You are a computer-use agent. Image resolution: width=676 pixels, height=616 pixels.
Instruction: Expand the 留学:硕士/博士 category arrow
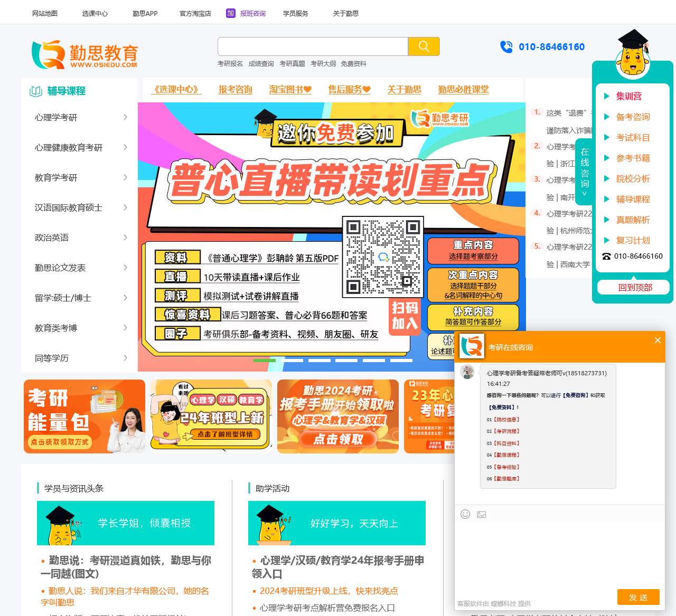click(125, 298)
